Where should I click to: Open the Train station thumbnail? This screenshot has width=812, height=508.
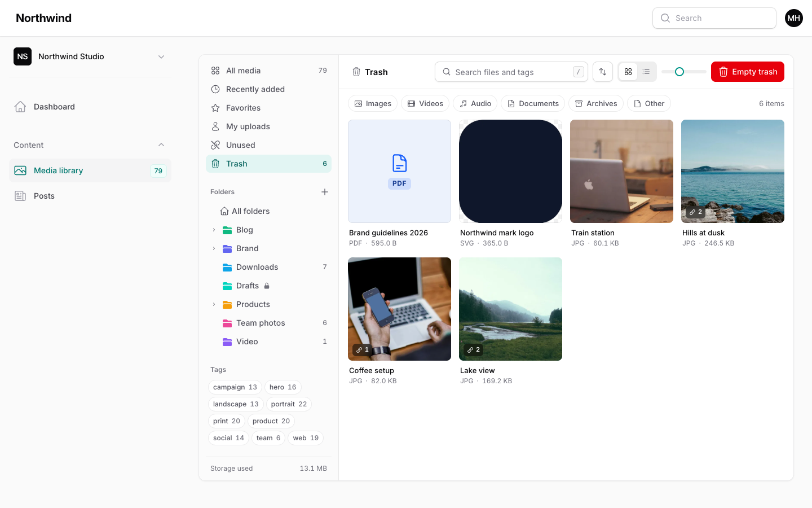tap(621, 171)
